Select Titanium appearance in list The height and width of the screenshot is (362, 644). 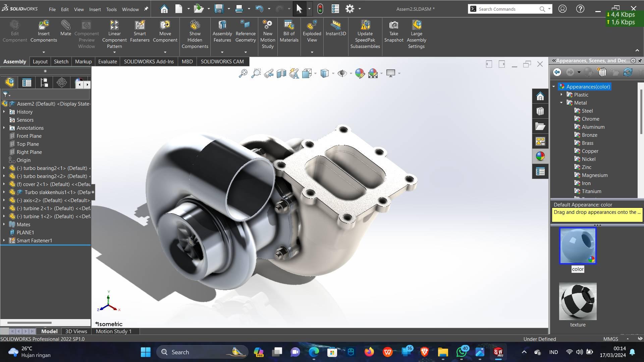[x=591, y=191]
